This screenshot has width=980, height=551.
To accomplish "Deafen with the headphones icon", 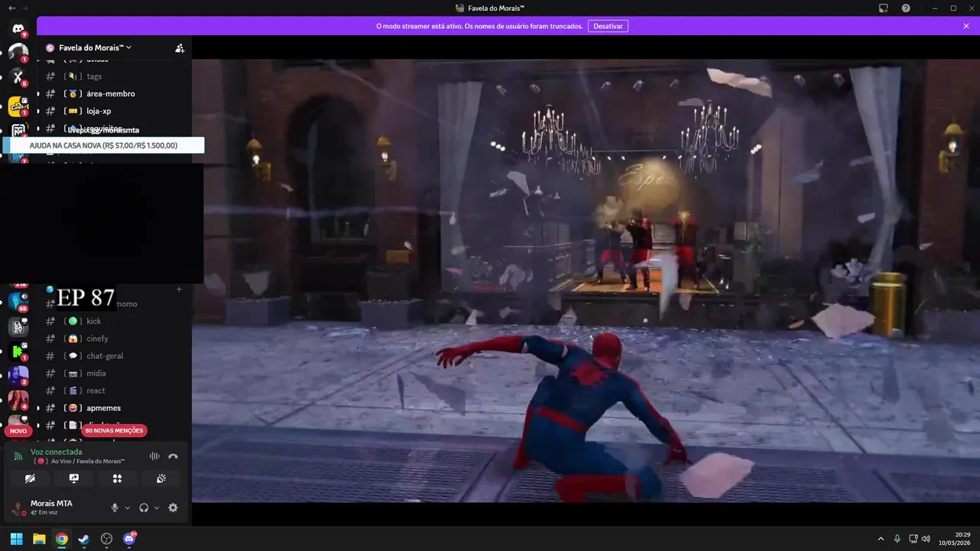I will click(x=144, y=507).
